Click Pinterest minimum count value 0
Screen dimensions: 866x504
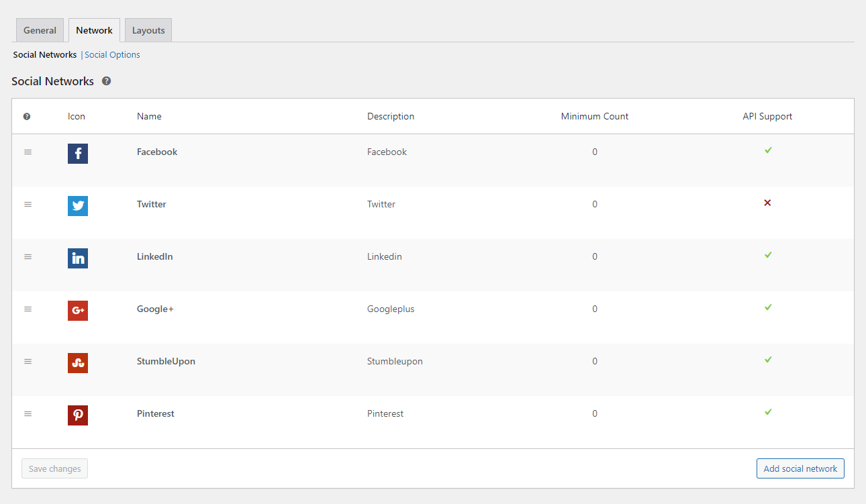[595, 413]
